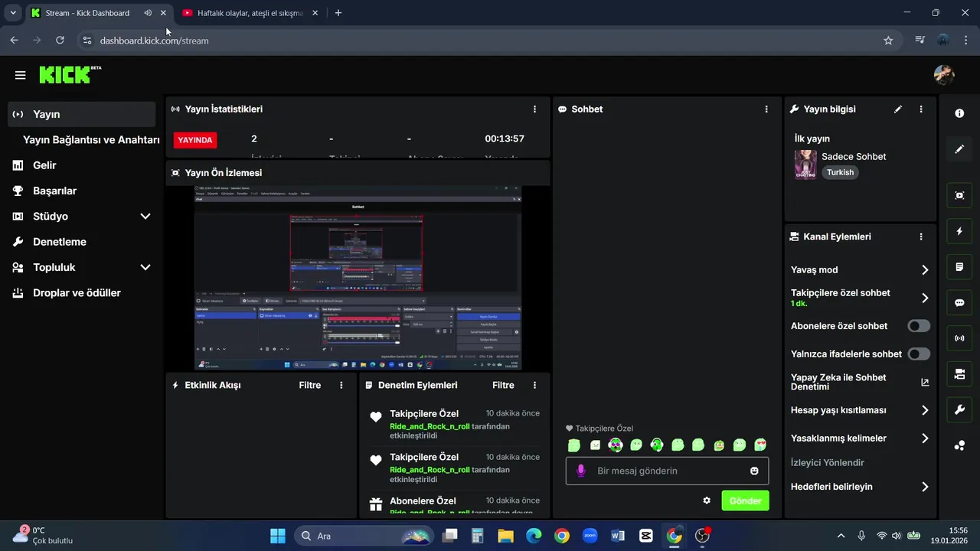Click the camera layout icon in the right rail
Image resolution: width=980 pixels, height=551 pixels.
pyautogui.click(x=959, y=374)
